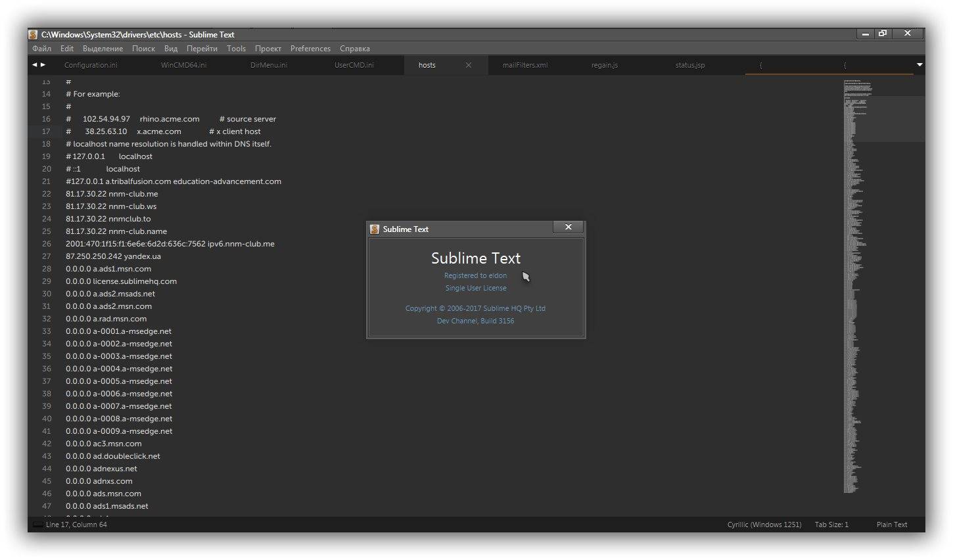
Task: Click the '81.17.30.22 nnmclub.to' line
Action: click(x=108, y=219)
